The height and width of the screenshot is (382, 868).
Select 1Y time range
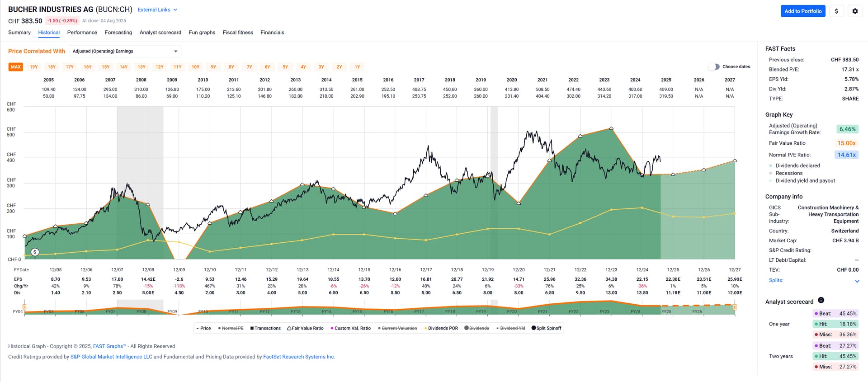pyautogui.click(x=357, y=67)
